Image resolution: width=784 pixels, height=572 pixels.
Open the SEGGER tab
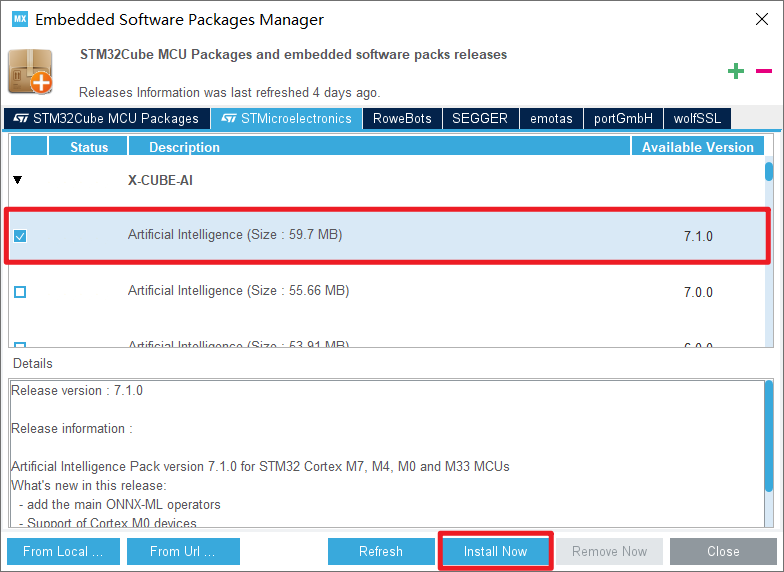tap(480, 118)
